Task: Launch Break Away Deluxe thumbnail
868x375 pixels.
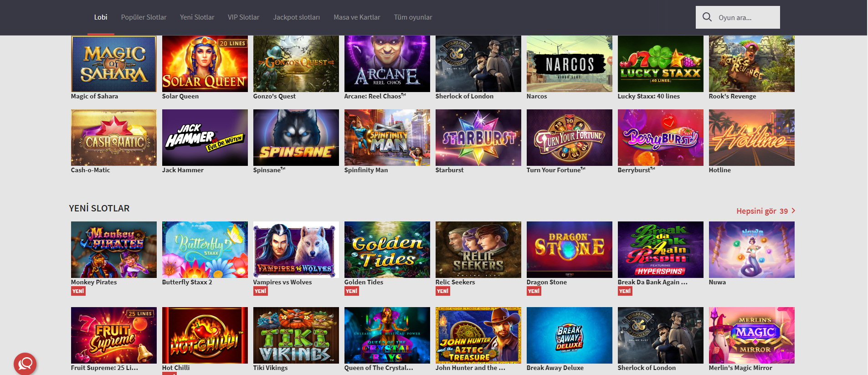Action: 570,335
